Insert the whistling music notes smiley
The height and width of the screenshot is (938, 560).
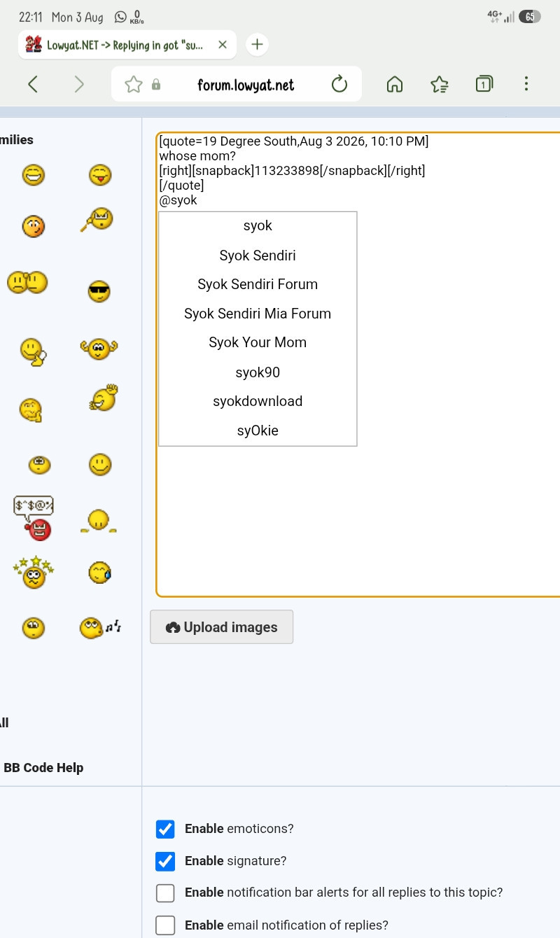pos(100,627)
